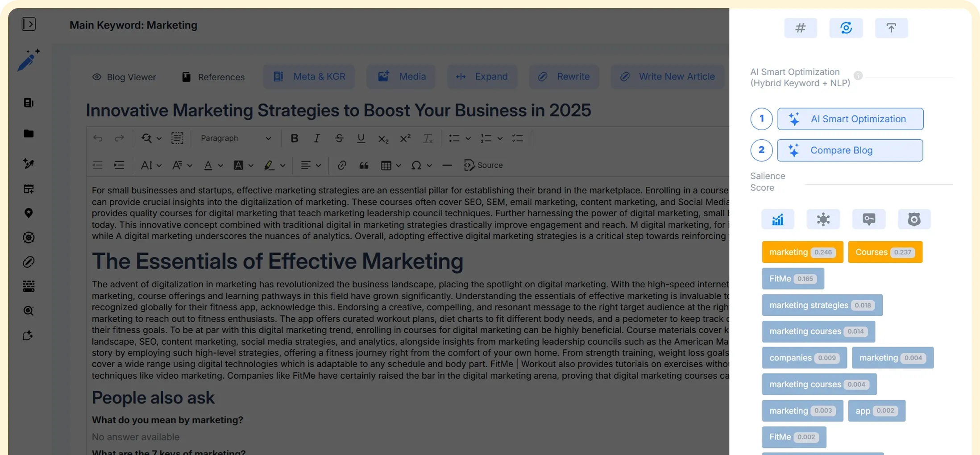The image size is (980, 455).
Task: Toggle bold formatting
Action: 294,138
